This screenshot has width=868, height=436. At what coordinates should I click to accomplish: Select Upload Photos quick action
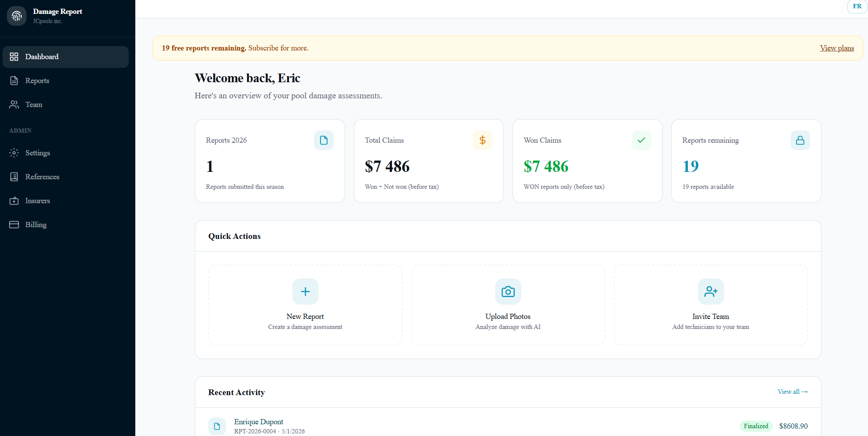point(508,305)
